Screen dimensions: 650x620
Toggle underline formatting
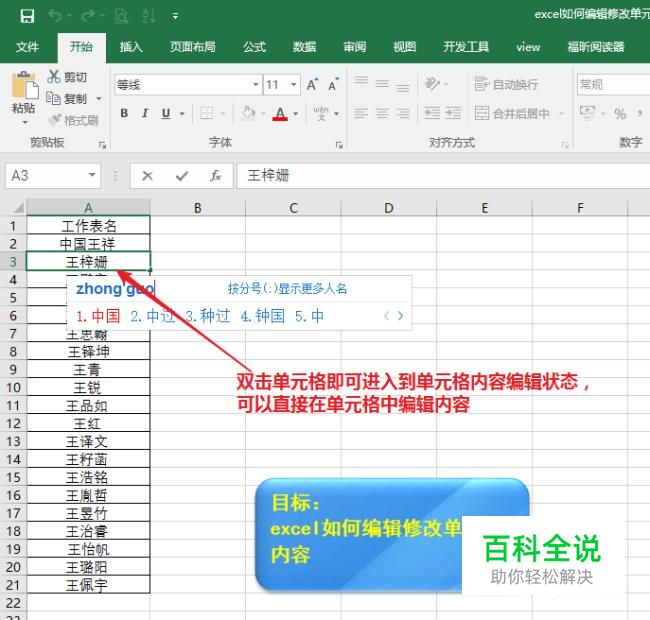click(166, 113)
